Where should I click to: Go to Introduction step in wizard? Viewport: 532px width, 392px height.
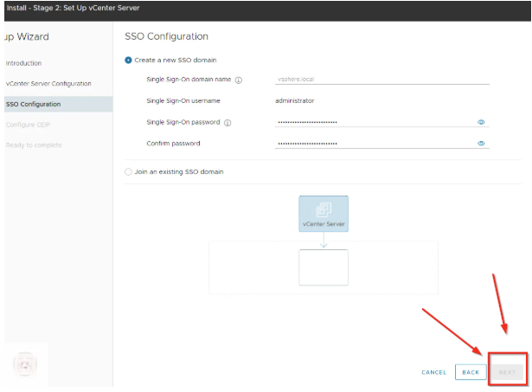point(23,63)
